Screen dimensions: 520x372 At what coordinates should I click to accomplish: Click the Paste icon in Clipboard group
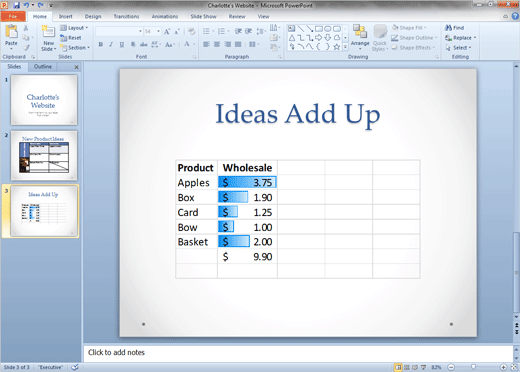coord(11,32)
